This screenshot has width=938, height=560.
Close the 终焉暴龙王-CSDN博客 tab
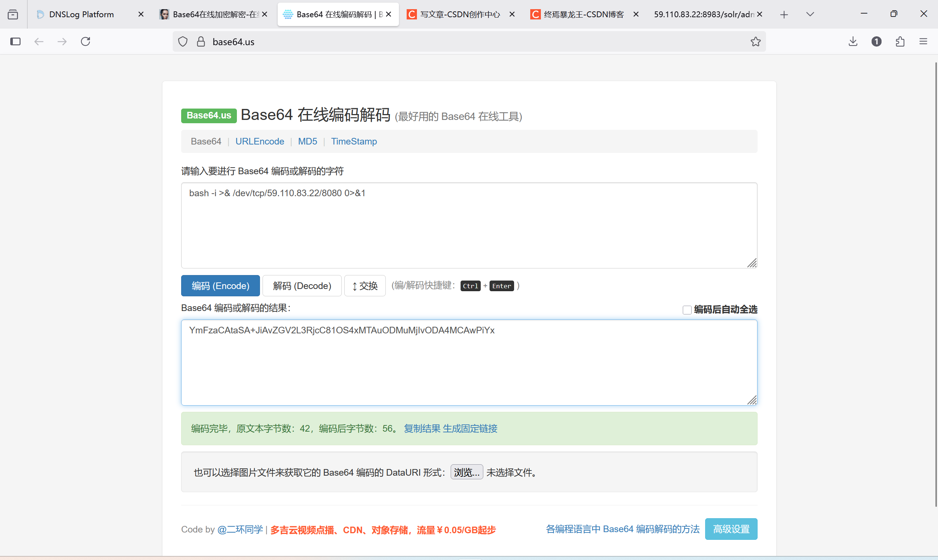pyautogui.click(x=636, y=14)
